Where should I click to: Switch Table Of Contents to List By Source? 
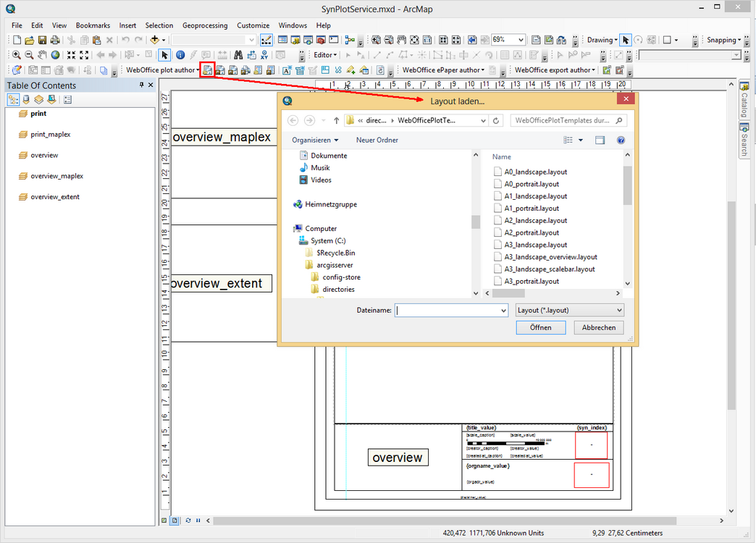click(x=26, y=98)
